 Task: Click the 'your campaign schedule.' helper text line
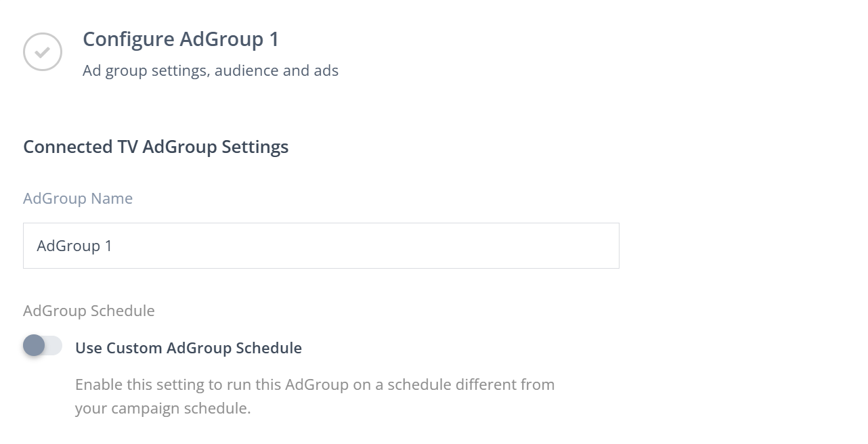[162, 409]
